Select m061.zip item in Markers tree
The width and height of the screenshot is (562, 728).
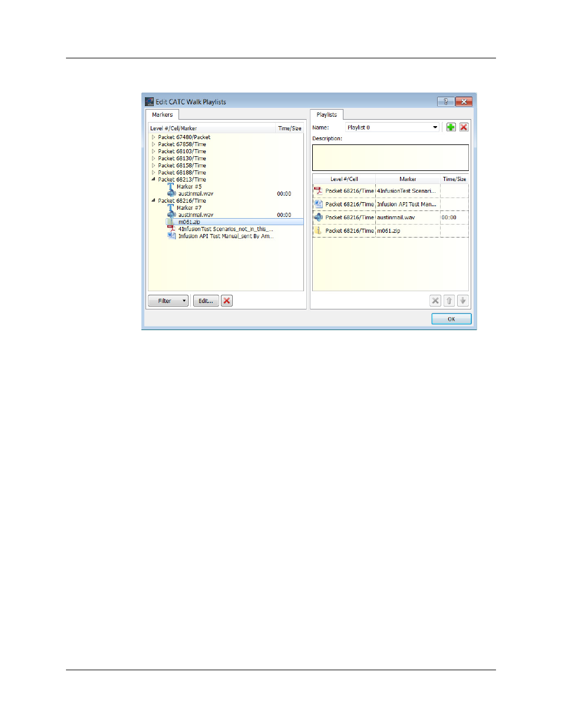[x=189, y=222]
